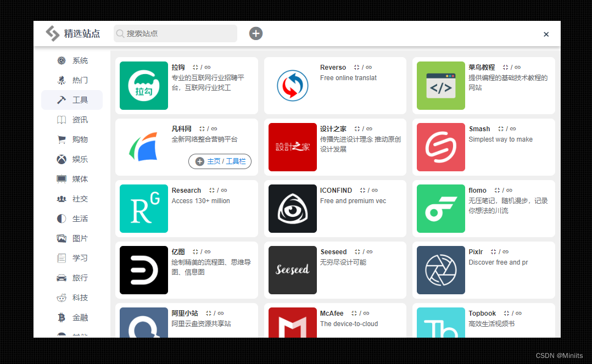
Task: Click the link icon beside Research
Action: point(224,191)
